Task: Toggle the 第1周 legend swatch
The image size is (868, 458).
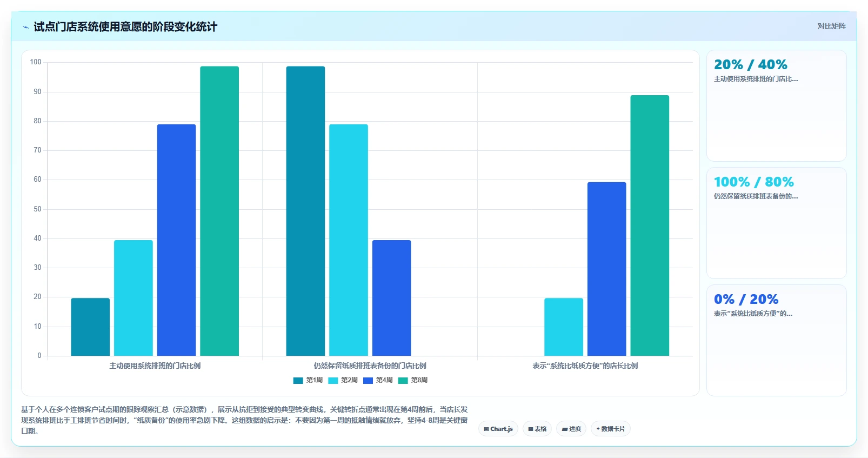Action: [x=298, y=381]
